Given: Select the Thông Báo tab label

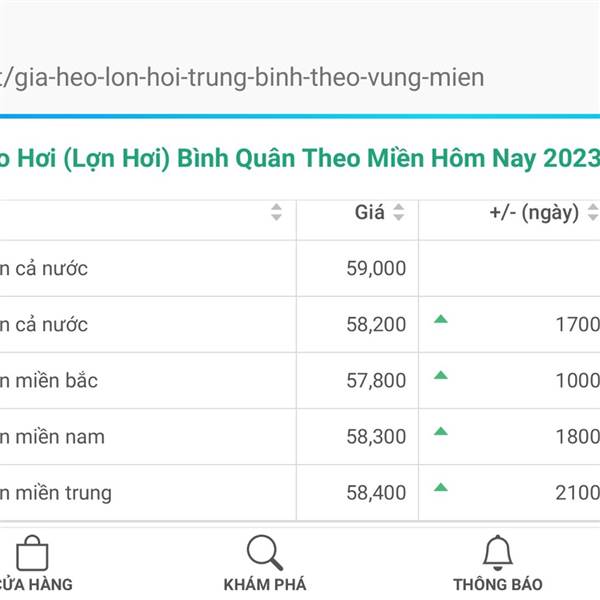Looking at the screenshot, I should (x=498, y=584).
